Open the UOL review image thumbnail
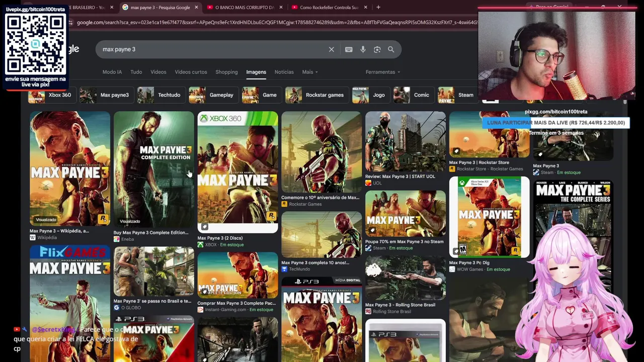The width and height of the screenshot is (644, 362). tap(406, 142)
